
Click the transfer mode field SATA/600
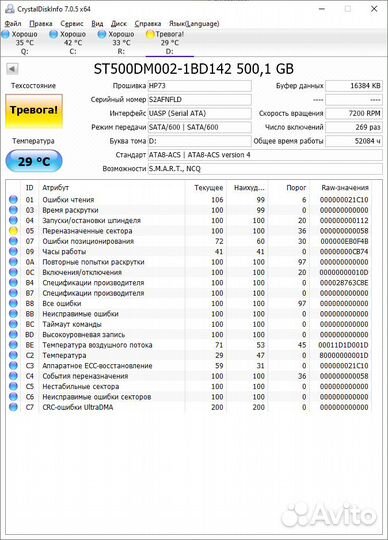[x=200, y=127]
